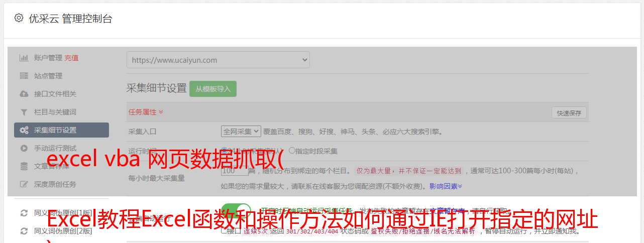Click the 优采云 管理控制台 title
Screen dimensions: 644x243
point(71,19)
